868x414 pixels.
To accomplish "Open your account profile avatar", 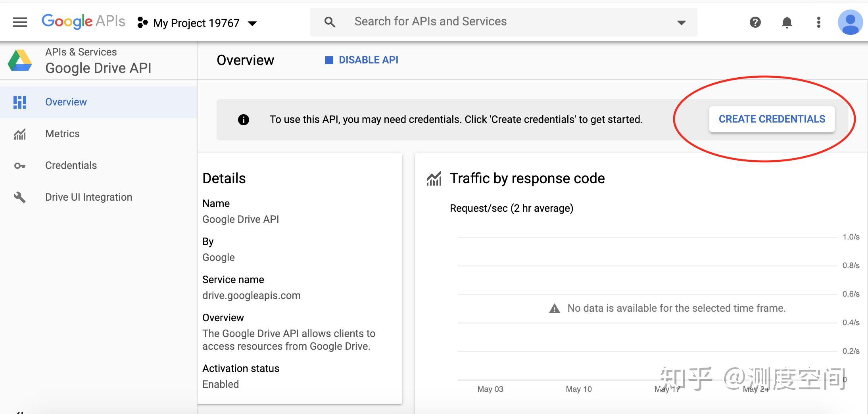I will tap(850, 22).
